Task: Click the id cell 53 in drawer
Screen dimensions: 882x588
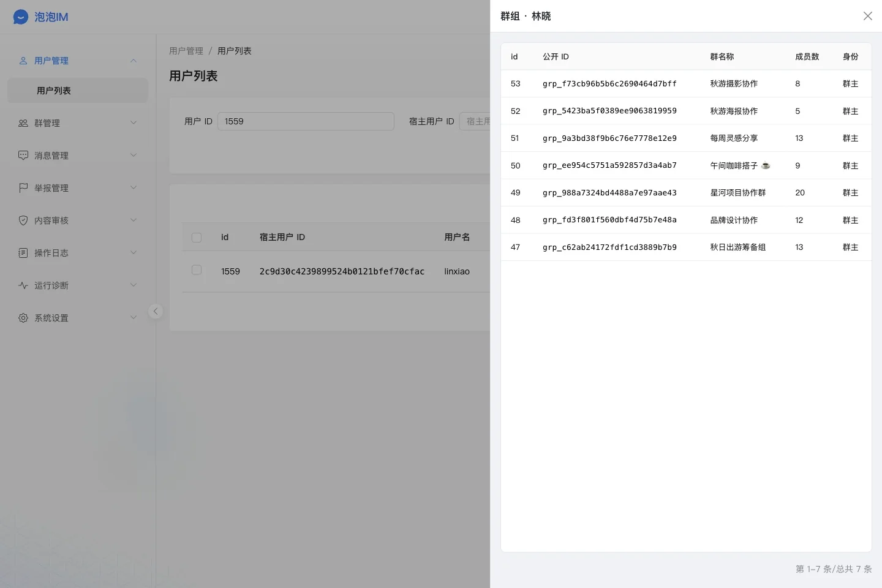Action: pos(516,84)
